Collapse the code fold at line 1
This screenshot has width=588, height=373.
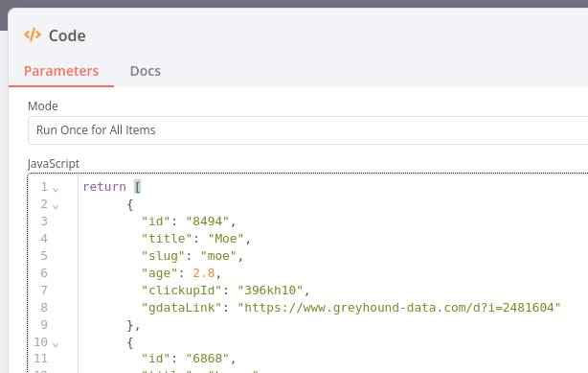click(56, 189)
